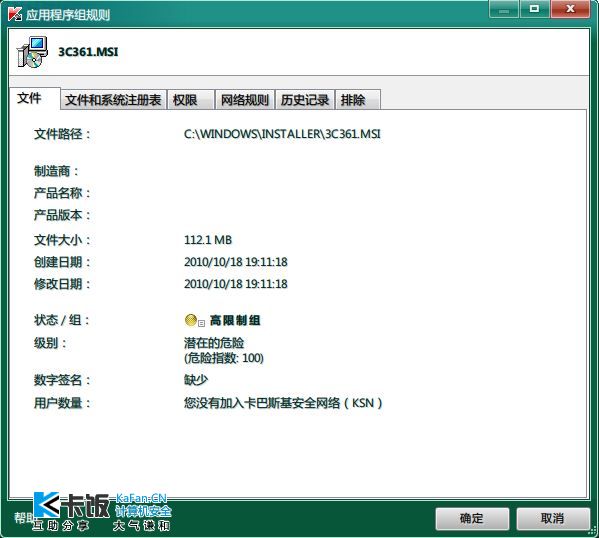Click the yellow status circle beside 高限制组

(190, 320)
